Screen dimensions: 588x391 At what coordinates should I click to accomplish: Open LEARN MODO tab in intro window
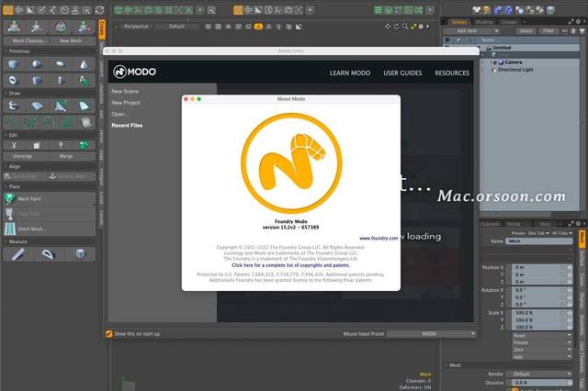[350, 73]
